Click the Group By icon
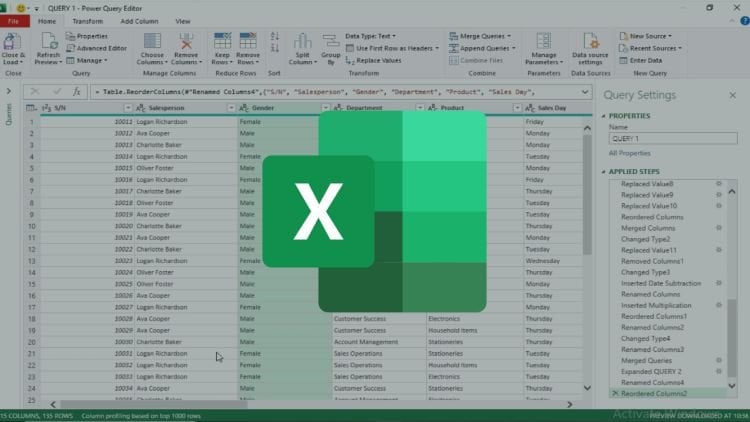Viewport: 750px width, 422px height. (x=329, y=43)
